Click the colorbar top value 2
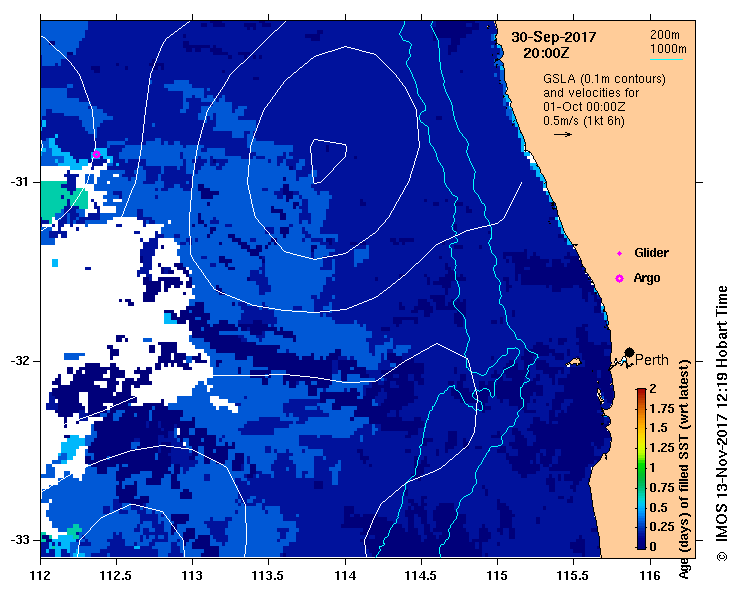Screen dimensions: 739x592 point(653,389)
